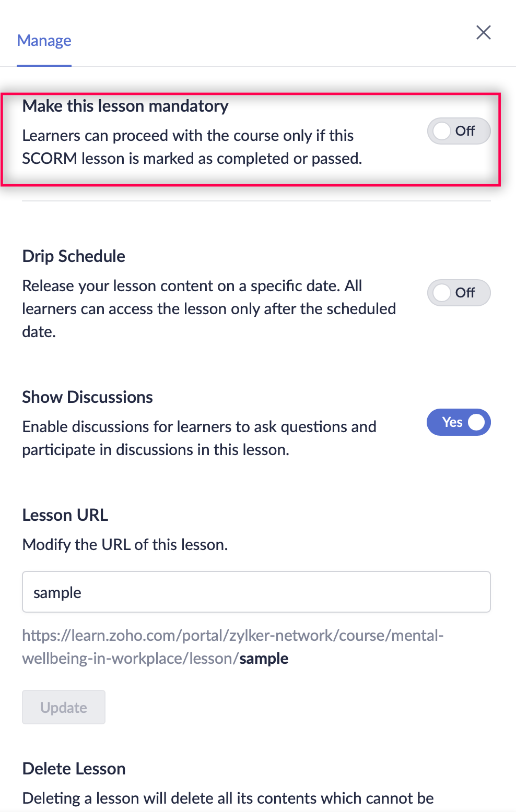The width and height of the screenshot is (516, 812).
Task: Close the Manage panel with the X icon
Action: pos(483,32)
